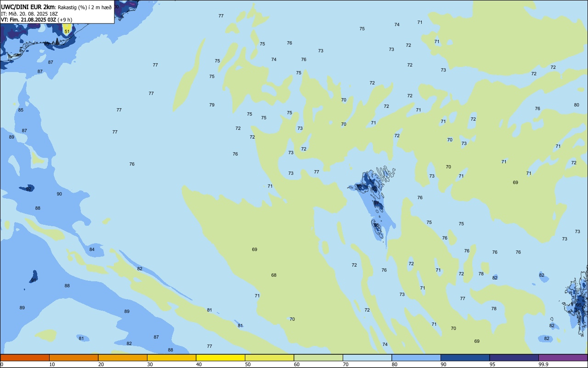Click the "Rakastig (%) í 2 m hæð" label
The image size is (588, 368).
85,7
